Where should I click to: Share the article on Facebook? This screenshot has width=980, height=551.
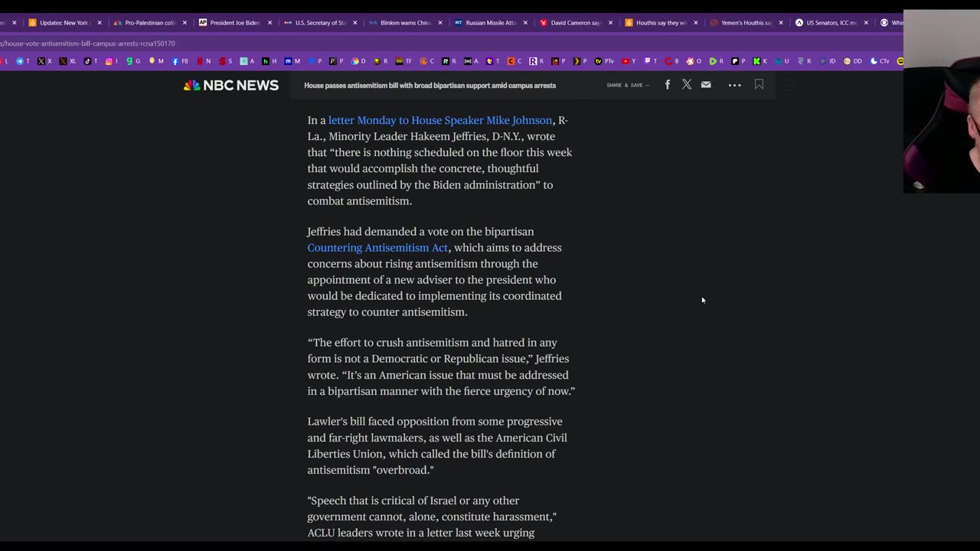coord(668,85)
